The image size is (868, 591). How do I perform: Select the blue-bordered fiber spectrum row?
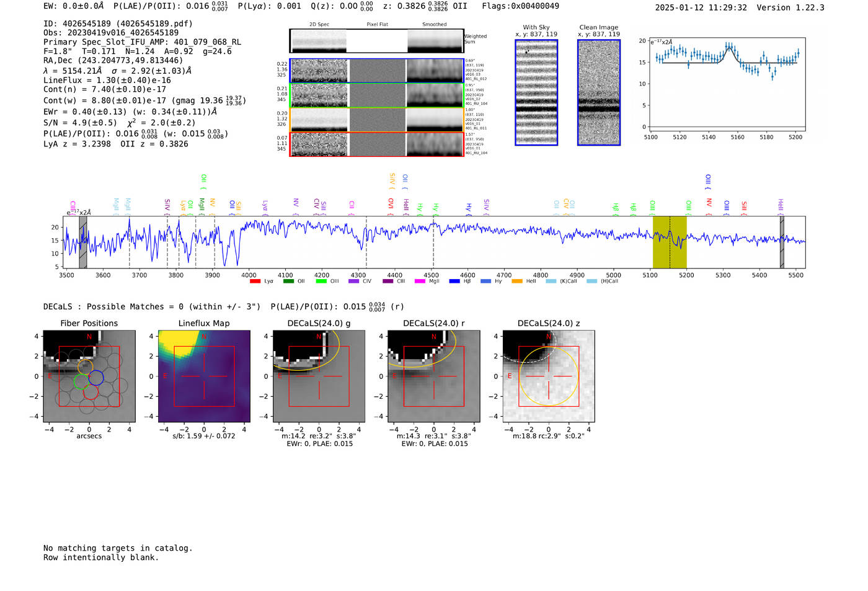pos(377,71)
